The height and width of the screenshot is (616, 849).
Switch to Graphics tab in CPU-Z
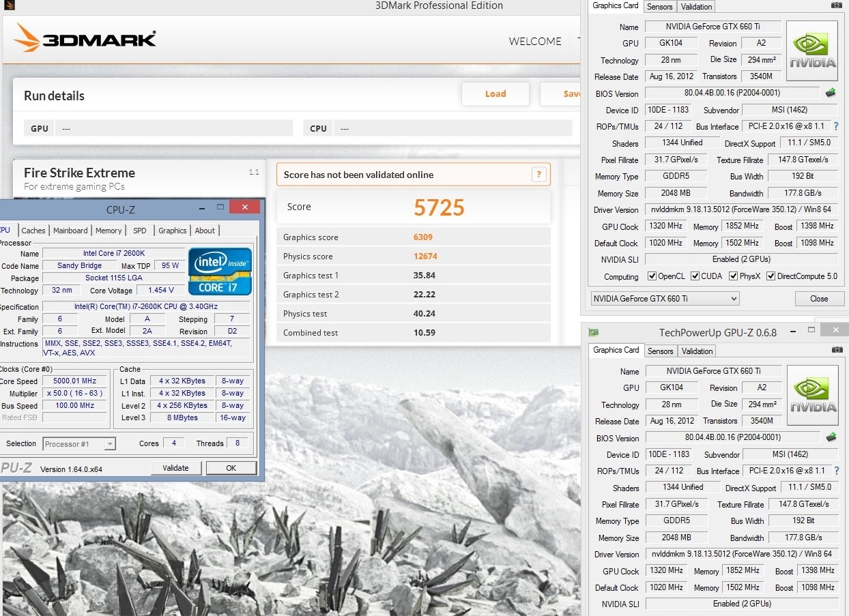coord(172,231)
